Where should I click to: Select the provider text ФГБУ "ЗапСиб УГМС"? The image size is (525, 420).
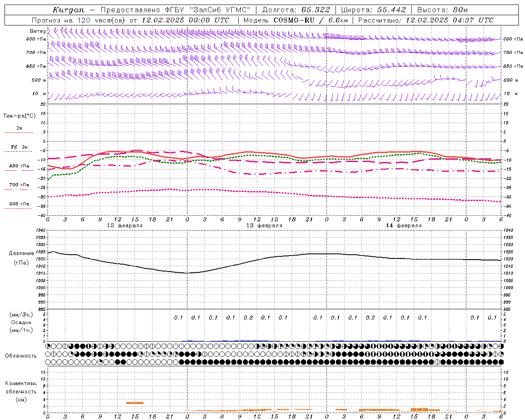(x=207, y=10)
